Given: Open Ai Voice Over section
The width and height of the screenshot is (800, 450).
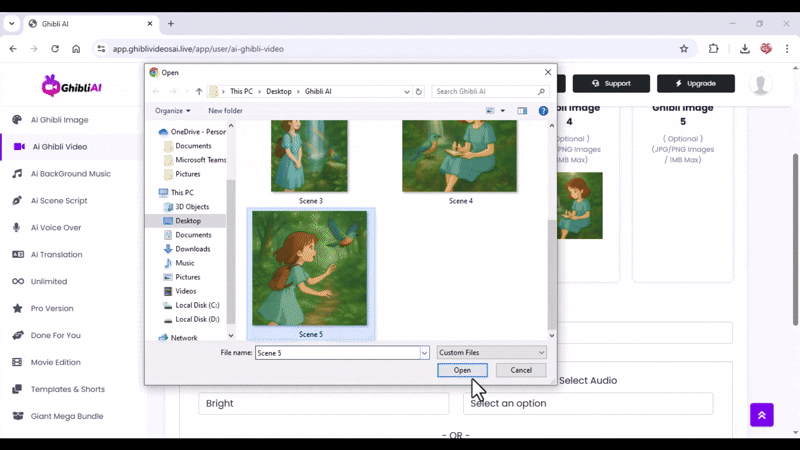Looking at the screenshot, I should pyautogui.click(x=56, y=228).
